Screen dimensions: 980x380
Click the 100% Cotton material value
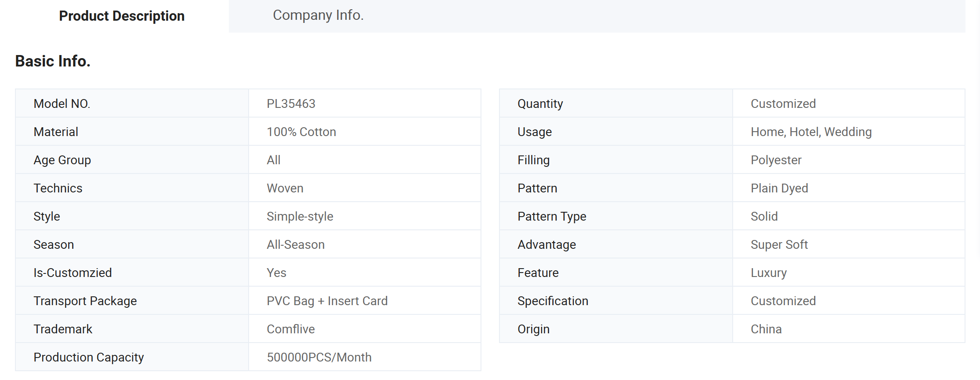(301, 132)
